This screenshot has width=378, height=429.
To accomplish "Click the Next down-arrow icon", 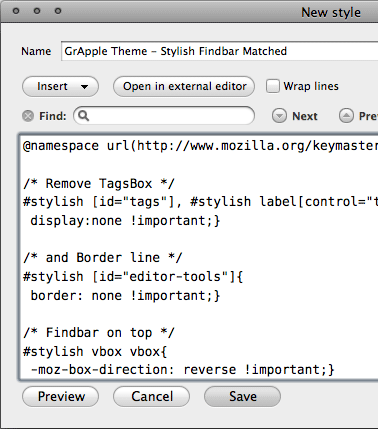I will point(279,116).
